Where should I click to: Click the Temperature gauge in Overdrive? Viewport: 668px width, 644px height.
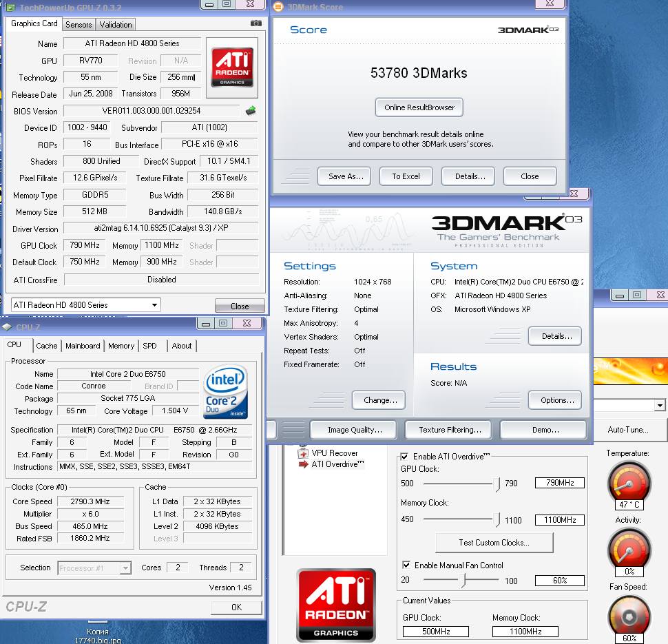(x=629, y=483)
